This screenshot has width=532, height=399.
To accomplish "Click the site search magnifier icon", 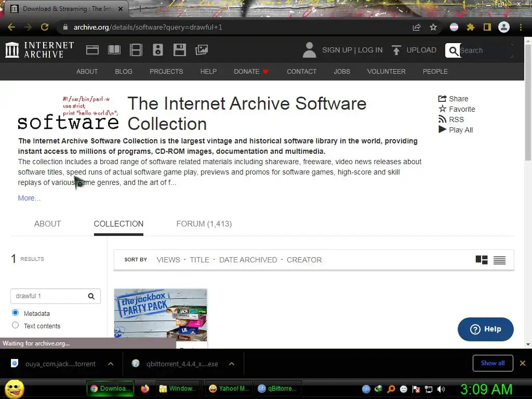I will click(x=453, y=50).
